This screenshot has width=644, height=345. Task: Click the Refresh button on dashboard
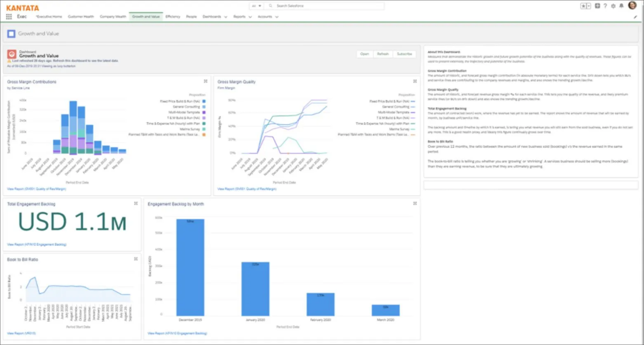(382, 54)
